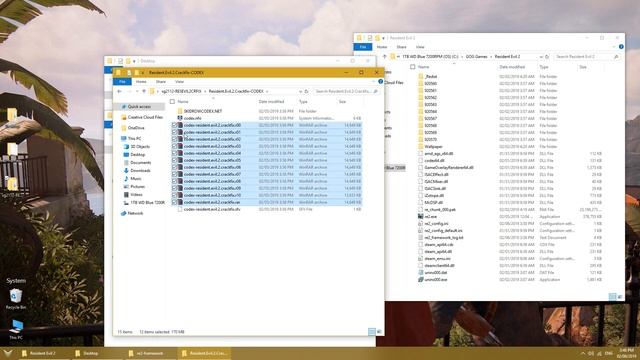
Task: Uncheck the crackfix.r08 file checkbox
Action: (174, 181)
